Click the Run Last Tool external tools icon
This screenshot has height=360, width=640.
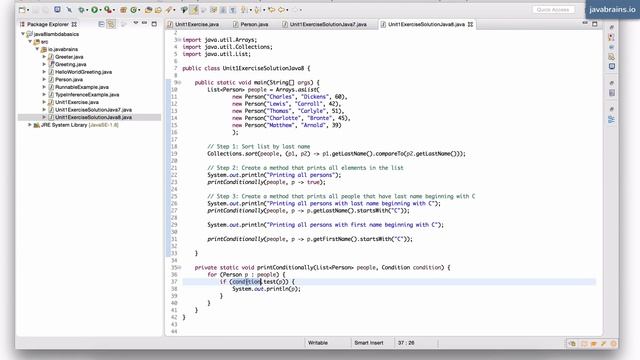click(x=107, y=10)
